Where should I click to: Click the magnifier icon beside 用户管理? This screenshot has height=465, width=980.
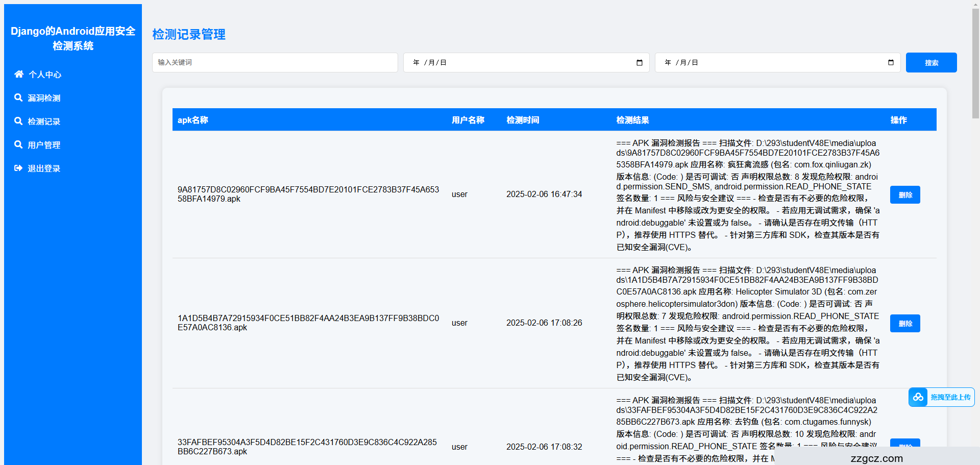click(18, 145)
